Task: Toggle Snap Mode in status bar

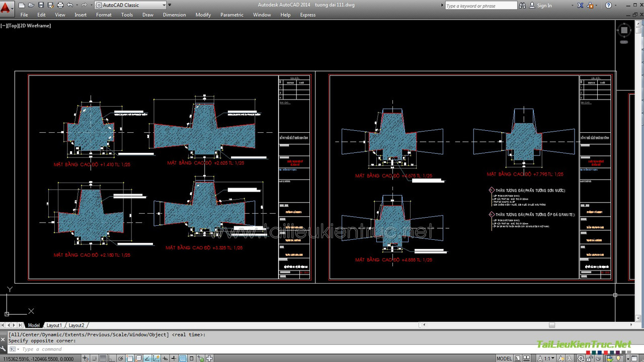Action: 94,358
